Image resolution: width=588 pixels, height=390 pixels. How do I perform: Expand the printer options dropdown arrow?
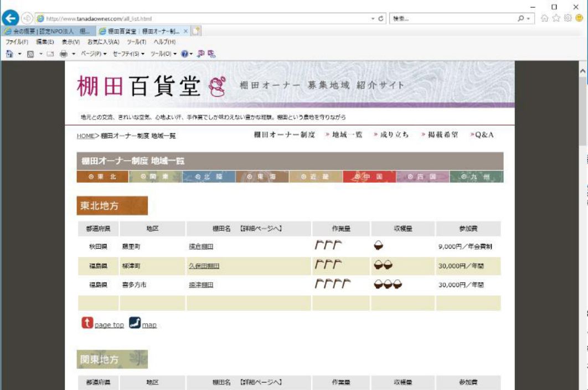[x=74, y=54]
